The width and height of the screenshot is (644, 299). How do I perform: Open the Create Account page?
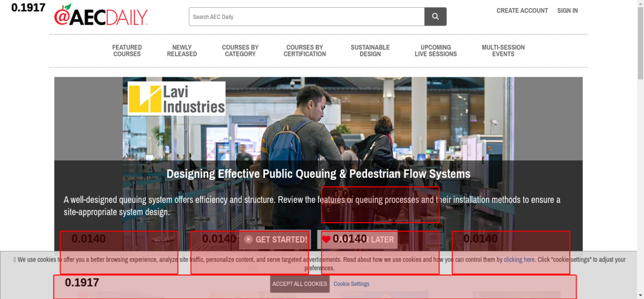point(522,11)
